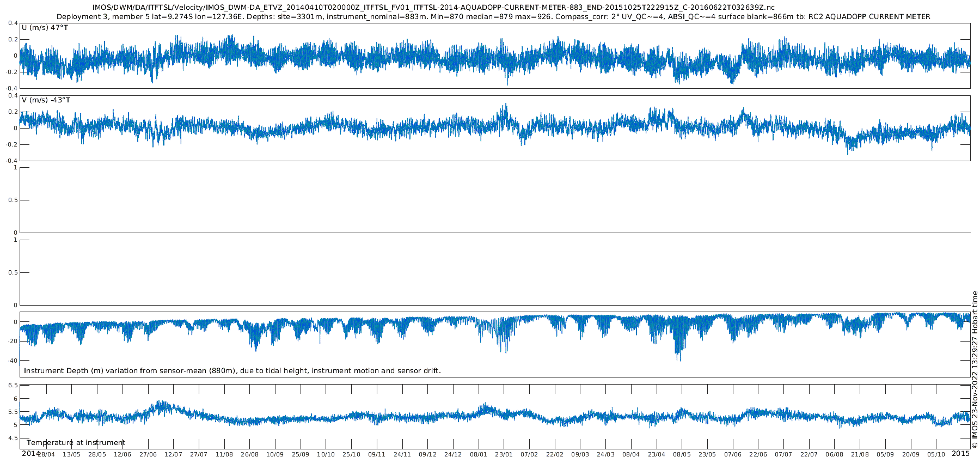Select the '21/08' date tick label
Screen dimensions: 980x463
point(860,454)
